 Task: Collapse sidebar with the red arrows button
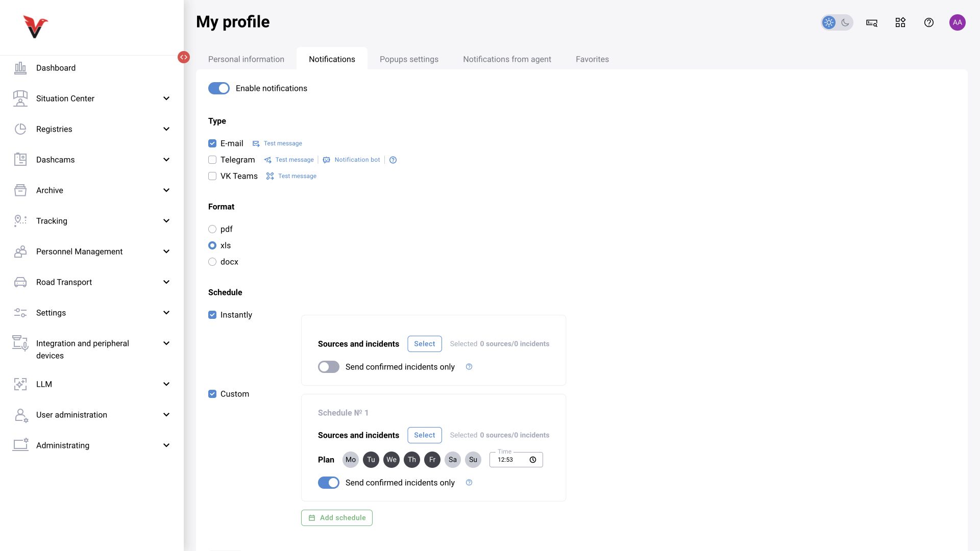click(x=184, y=57)
